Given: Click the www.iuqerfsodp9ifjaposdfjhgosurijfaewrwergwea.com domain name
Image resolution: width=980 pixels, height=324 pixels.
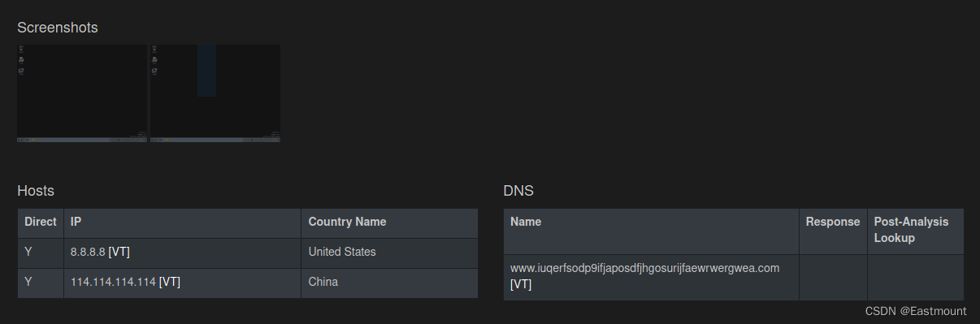Looking at the screenshot, I should pyautogui.click(x=645, y=268).
